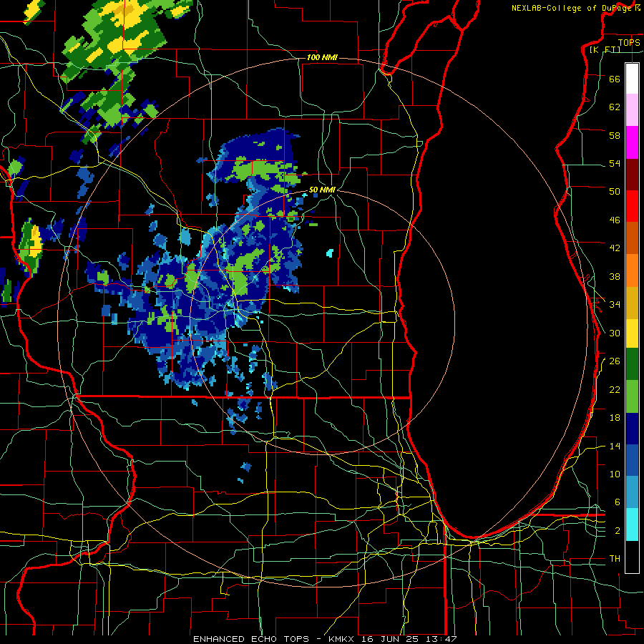Select the bright red legend swatch
This screenshot has height=644, width=644.
(632, 206)
